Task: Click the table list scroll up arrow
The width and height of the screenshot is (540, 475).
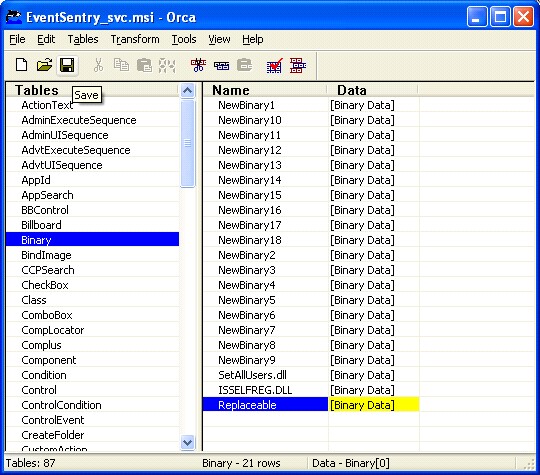Action: [x=187, y=91]
